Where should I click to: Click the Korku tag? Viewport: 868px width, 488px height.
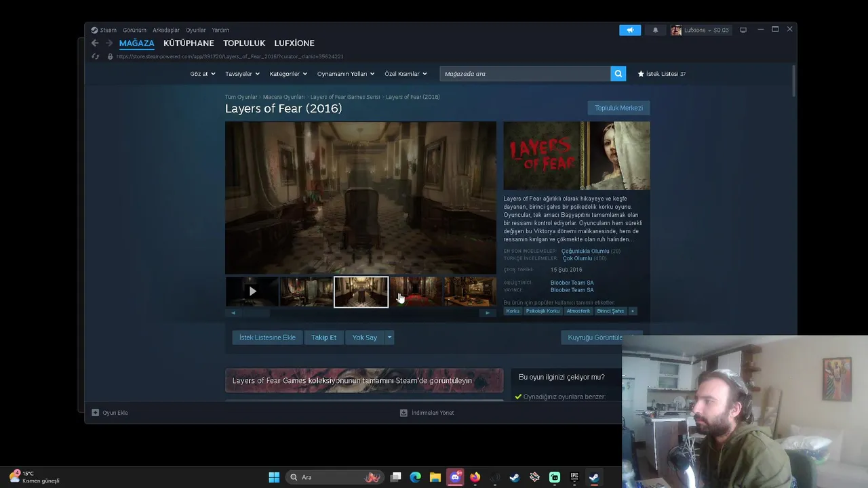513,311
